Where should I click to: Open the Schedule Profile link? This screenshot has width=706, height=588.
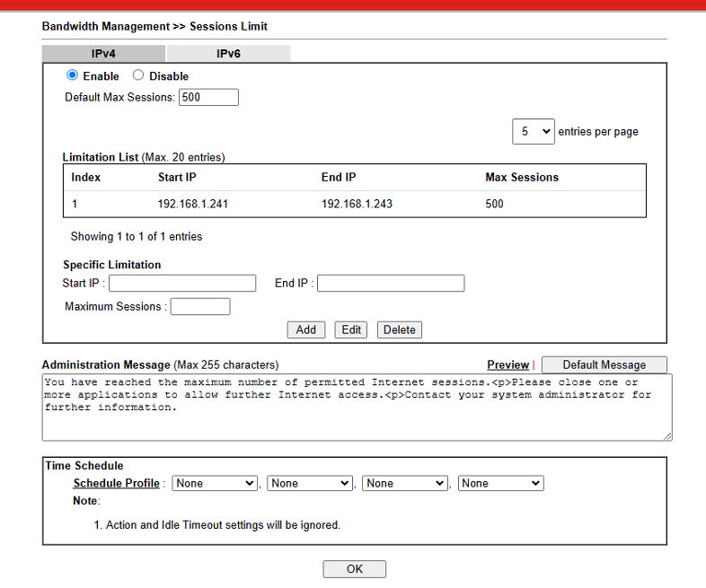click(x=117, y=483)
